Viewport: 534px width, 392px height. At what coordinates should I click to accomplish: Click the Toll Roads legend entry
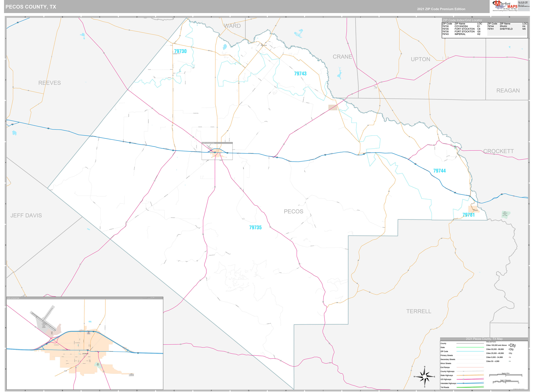click(x=445, y=387)
